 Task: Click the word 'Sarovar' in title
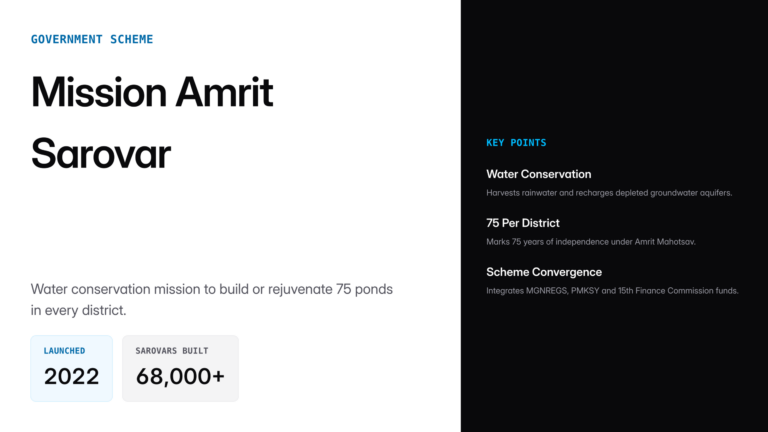coord(101,153)
